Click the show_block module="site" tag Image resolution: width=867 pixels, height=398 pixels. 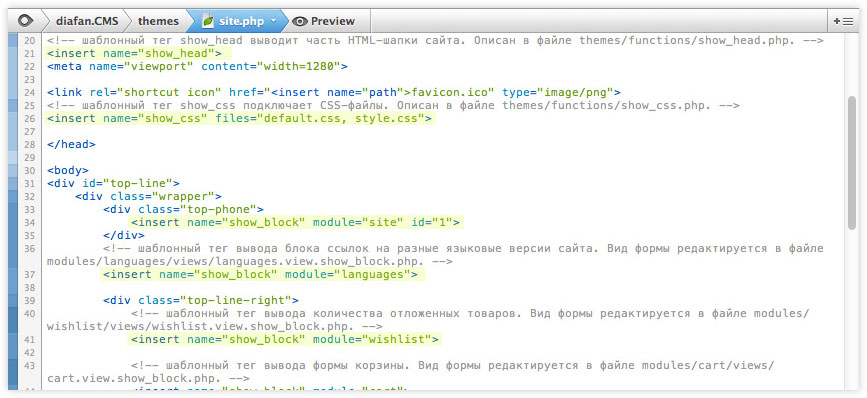(295, 222)
